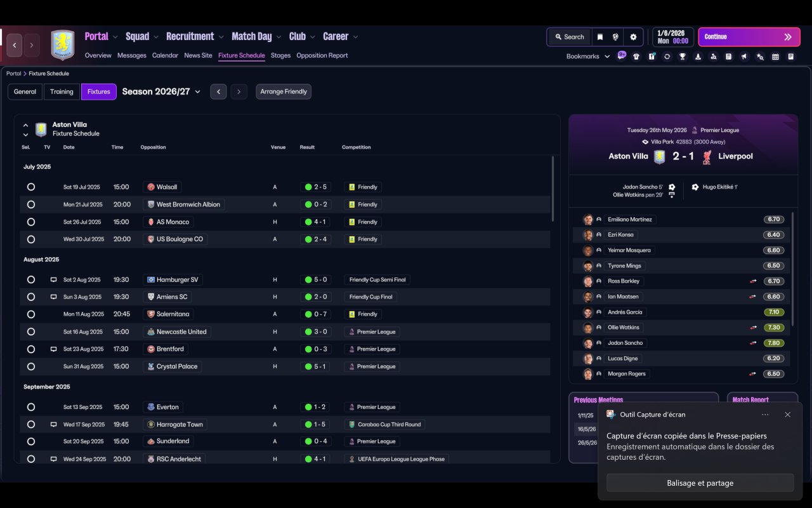Switch to the News Site tab

point(198,55)
